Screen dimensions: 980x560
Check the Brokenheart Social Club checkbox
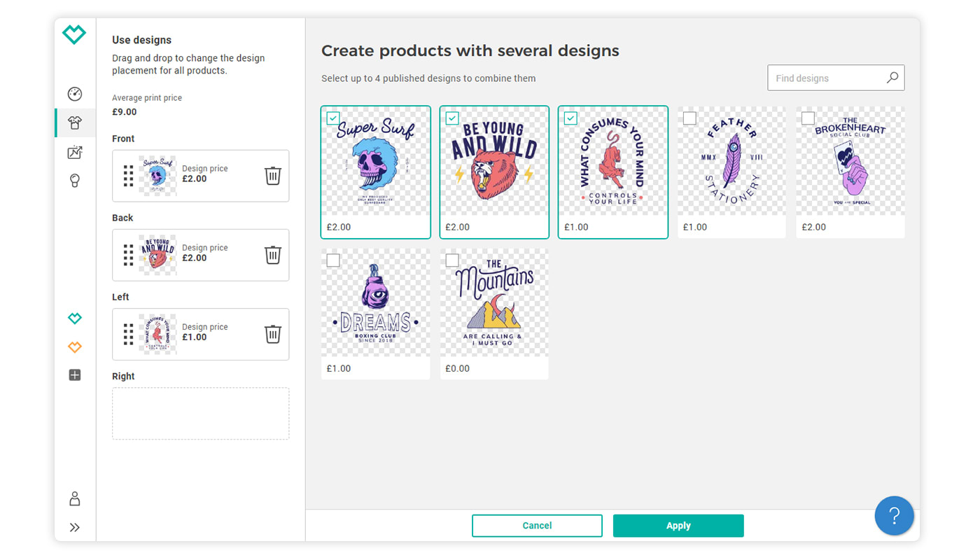pyautogui.click(x=808, y=118)
